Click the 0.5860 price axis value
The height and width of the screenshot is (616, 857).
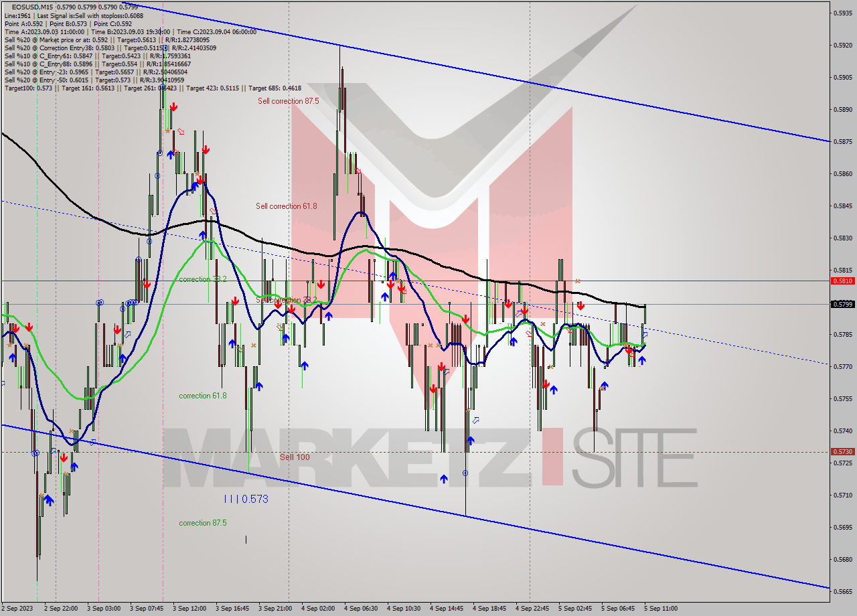[x=842, y=173]
